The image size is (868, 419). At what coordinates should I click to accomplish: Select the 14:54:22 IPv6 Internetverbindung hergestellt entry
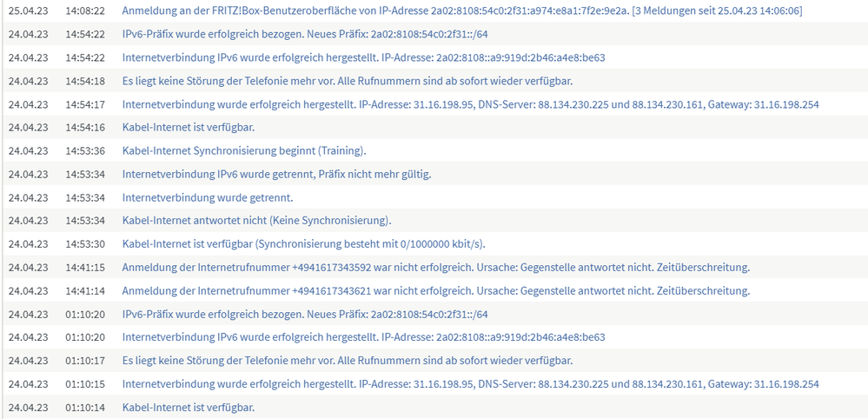(x=364, y=57)
